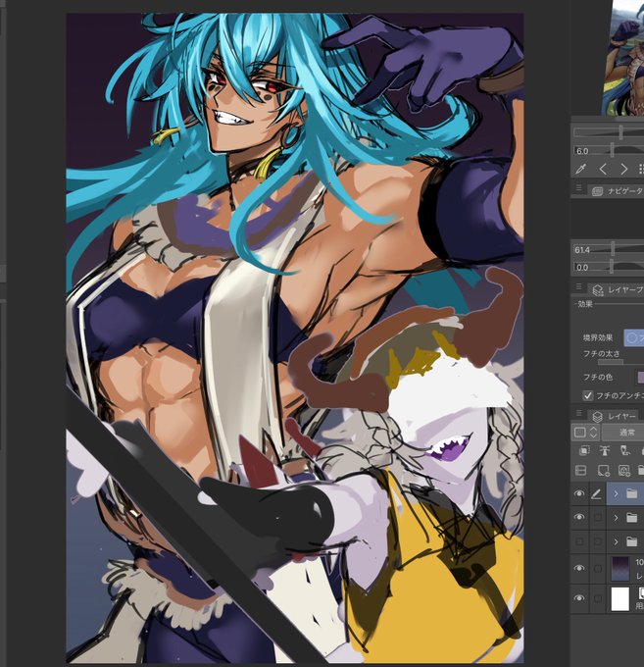Adjust the topmost slider above 6.0
Screen dimensions: 644x667
pos(609,132)
